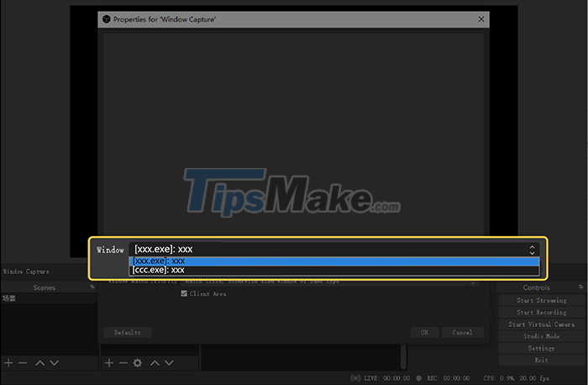
Task: Confirm with the OK button
Action: (x=424, y=333)
